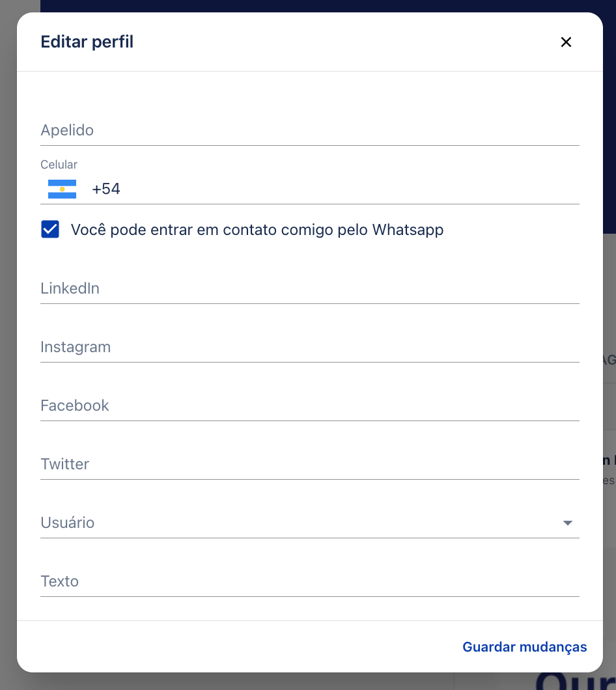Click the large heading peeking below the dialog
This screenshot has width=616, height=690.
click(576, 681)
